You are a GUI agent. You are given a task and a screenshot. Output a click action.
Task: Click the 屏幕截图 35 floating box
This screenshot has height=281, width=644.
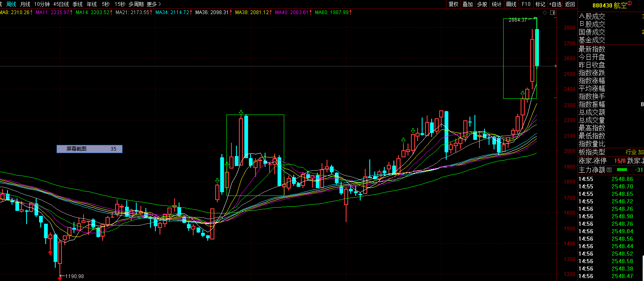point(90,149)
